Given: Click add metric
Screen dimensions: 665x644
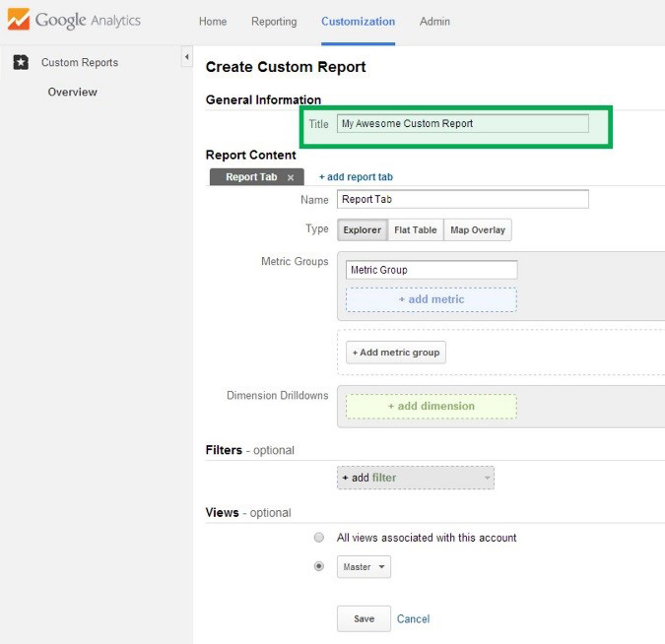Looking at the screenshot, I should click(x=432, y=299).
